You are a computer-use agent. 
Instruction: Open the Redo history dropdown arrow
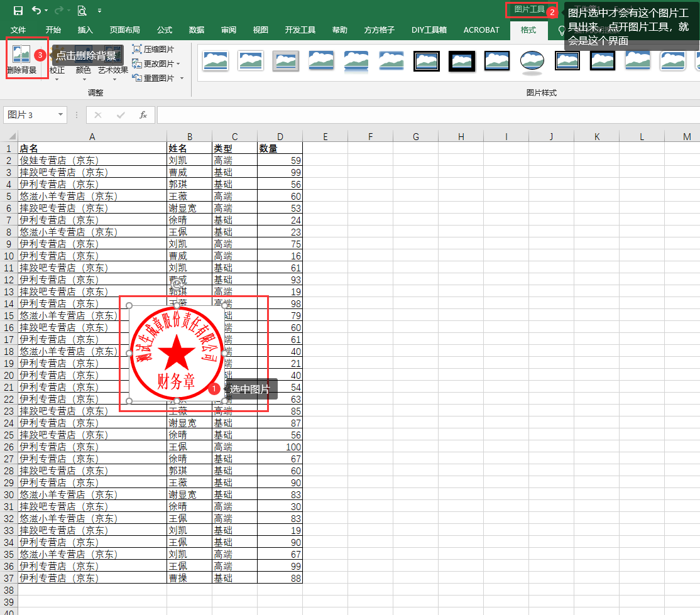pos(68,11)
